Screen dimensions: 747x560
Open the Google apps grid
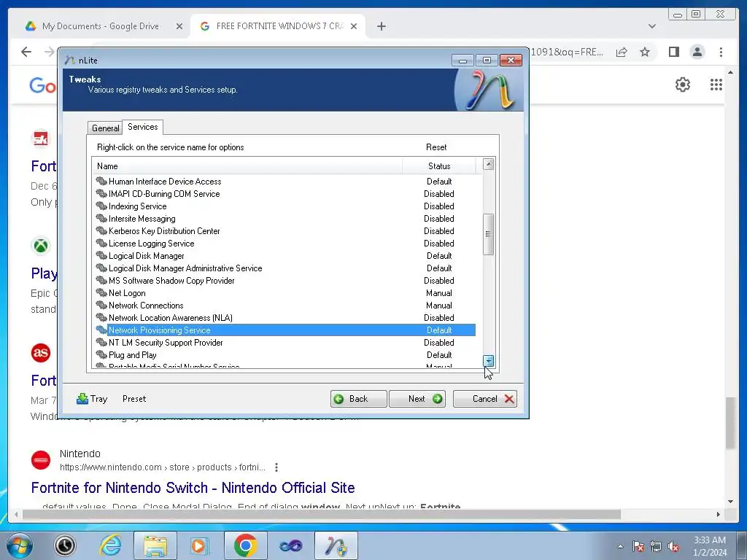tap(716, 85)
